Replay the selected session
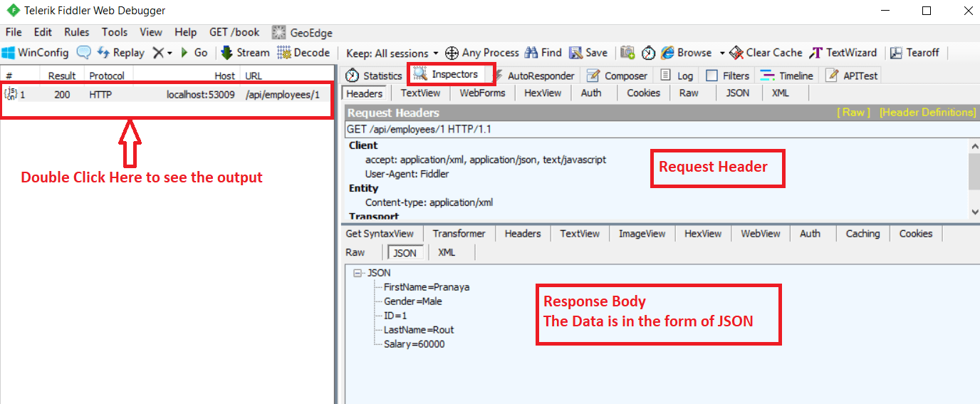 pyautogui.click(x=120, y=53)
